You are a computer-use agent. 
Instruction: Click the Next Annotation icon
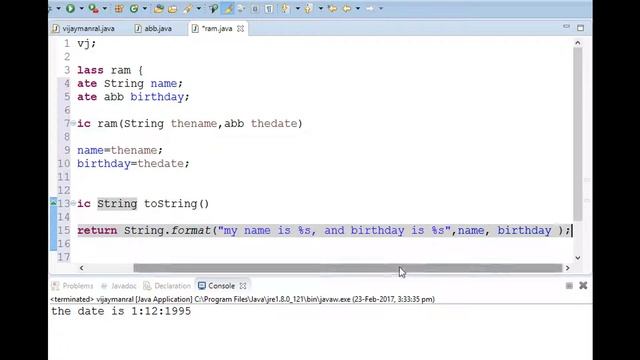tap(285, 8)
